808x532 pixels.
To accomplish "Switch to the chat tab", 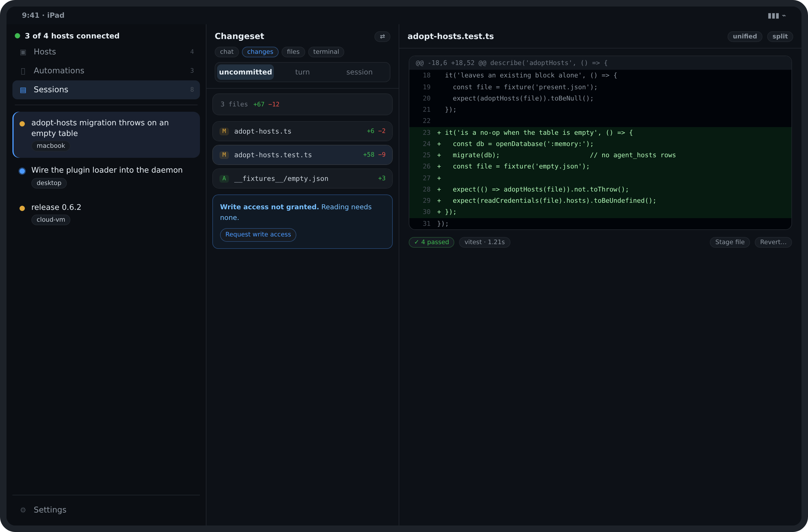I will (x=227, y=52).
